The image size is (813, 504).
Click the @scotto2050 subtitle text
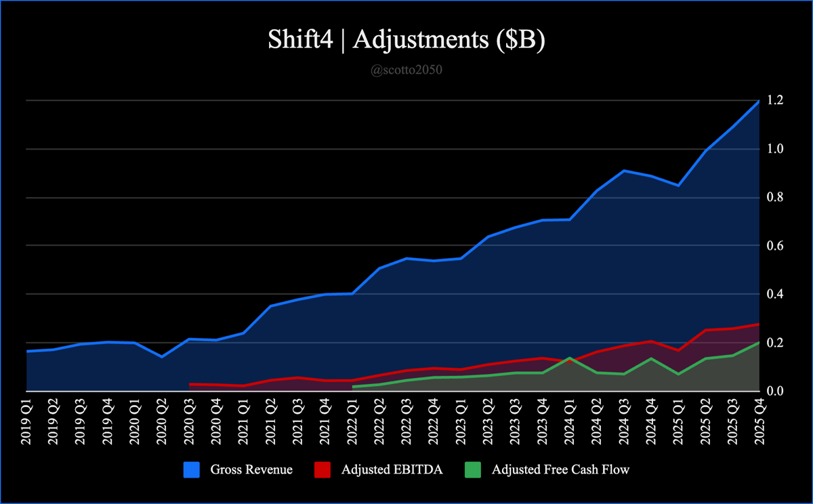coord(406,70)
